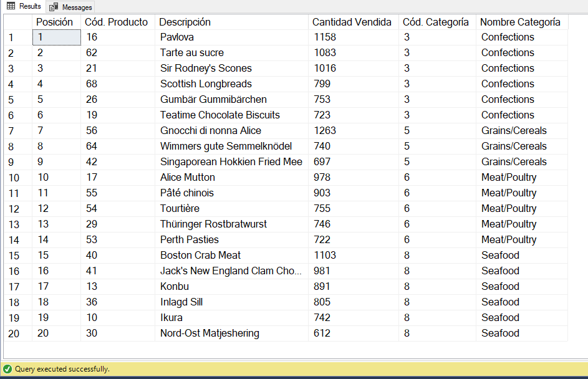Click quantity value 1083

(x=354, y=53)
